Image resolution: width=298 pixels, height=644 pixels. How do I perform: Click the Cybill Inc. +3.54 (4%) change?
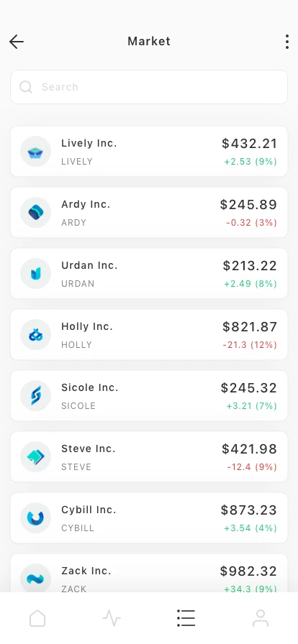250,528
